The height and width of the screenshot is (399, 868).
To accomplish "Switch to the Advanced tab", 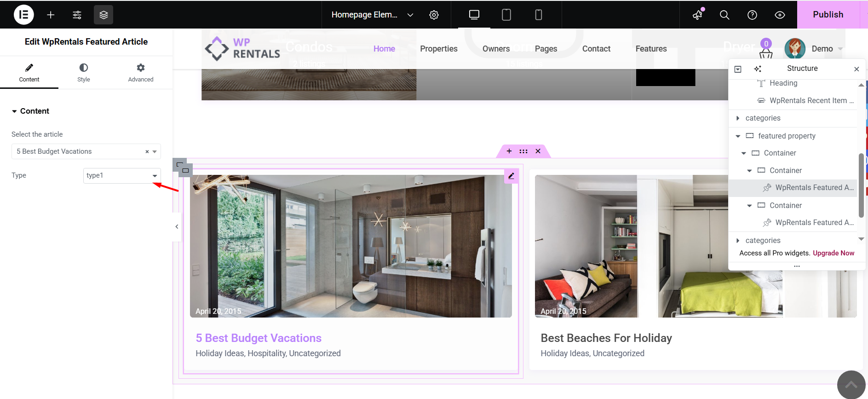I will click(141, 73).
